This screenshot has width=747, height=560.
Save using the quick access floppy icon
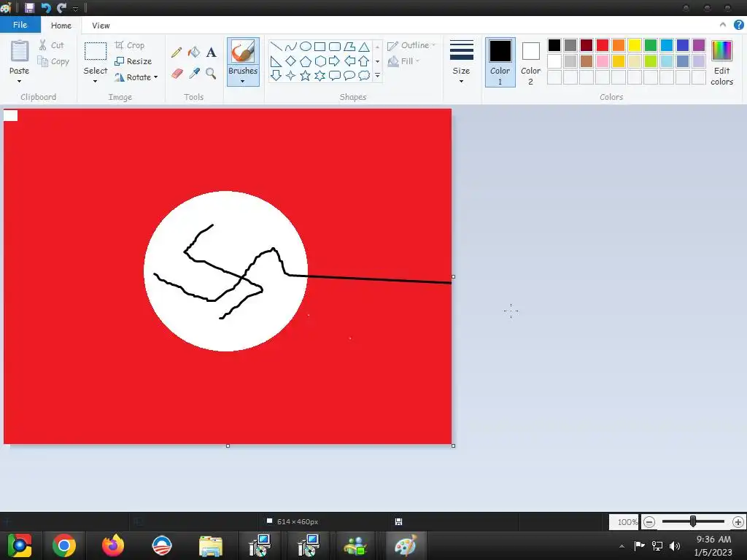[x=29, y=8]
